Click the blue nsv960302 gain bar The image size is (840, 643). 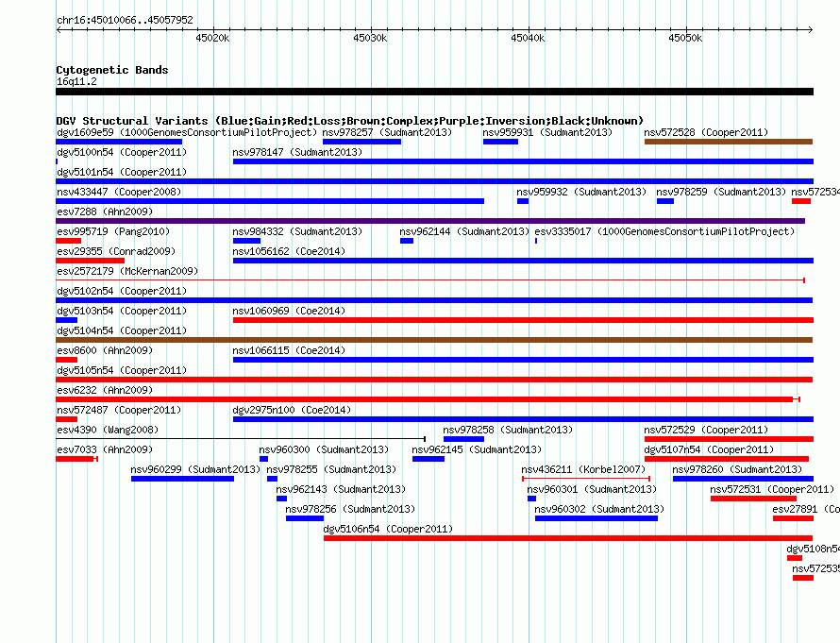(x=596, y=518)
